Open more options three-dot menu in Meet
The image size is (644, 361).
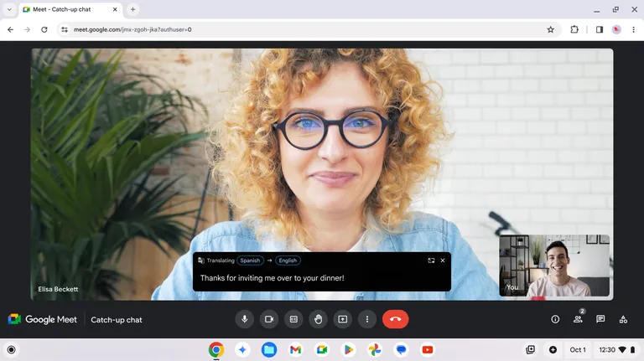pos(367,319)
